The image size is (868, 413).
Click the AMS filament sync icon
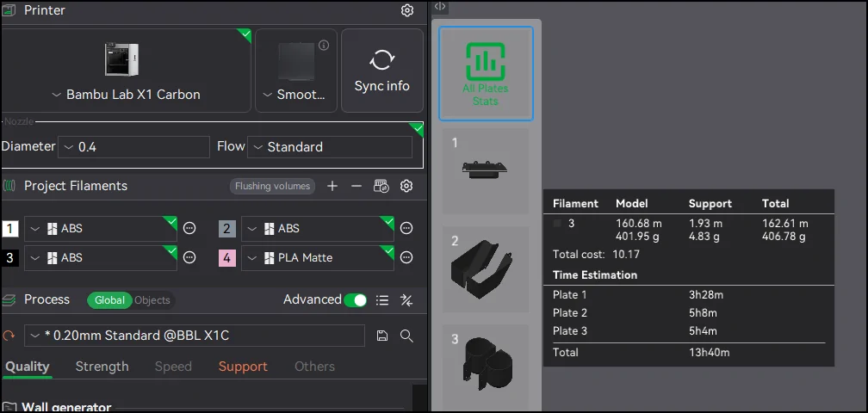(381, 187)
